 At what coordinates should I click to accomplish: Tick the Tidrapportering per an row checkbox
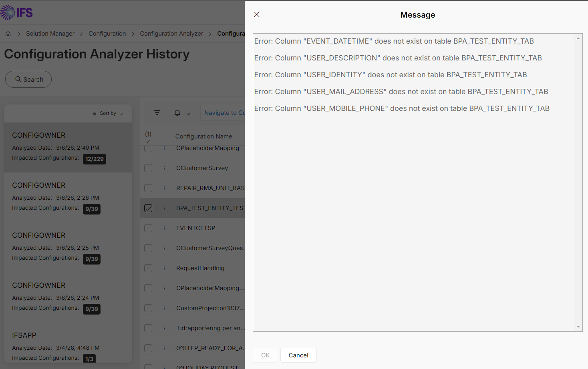tap(148, 328)
